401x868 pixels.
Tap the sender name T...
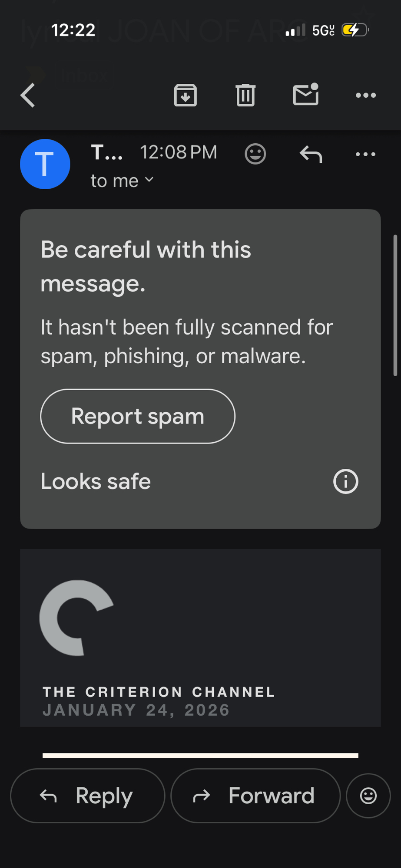coord(107,153)
